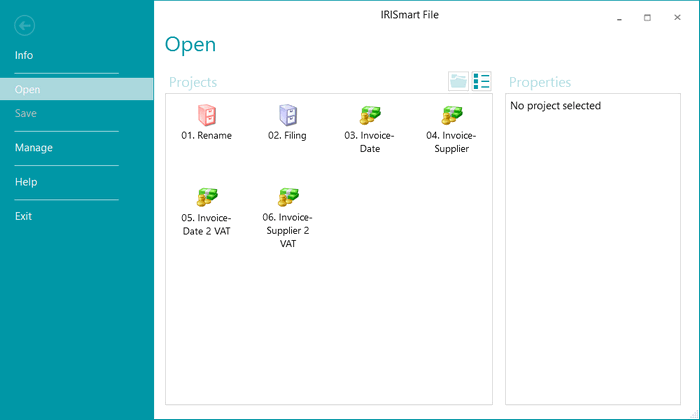Viewport: 700px width, 420px height.
Task: Click the '06. Invoice-Supplier 2 VAT' label
Action: coord(288,230)
